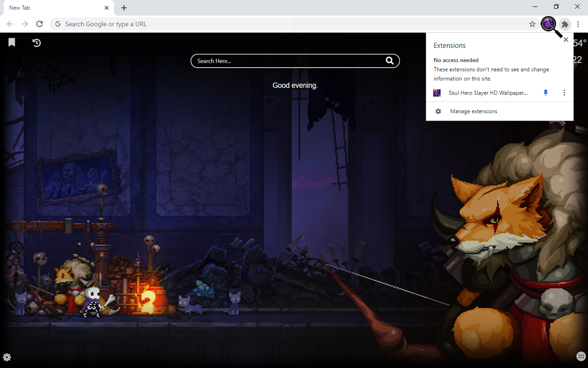The width and height of the screenshot is (588, 368).
Task: Click the Skul Hero Slayer extension toolbar icon
Action: [x=548, y=24]
